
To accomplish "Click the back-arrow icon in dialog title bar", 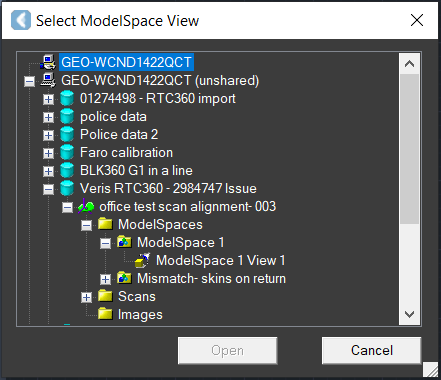I will [21, 20].
